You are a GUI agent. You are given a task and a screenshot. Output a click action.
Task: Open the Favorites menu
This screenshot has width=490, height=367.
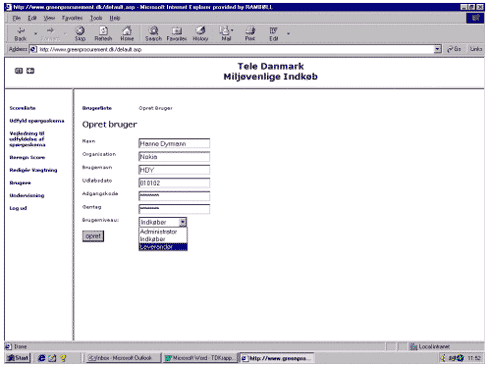[72, 18]
